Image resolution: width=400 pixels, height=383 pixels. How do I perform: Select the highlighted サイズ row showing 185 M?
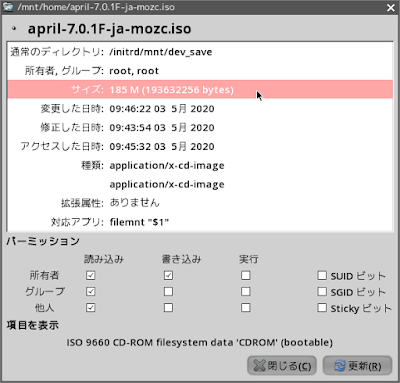click(200, 89)
